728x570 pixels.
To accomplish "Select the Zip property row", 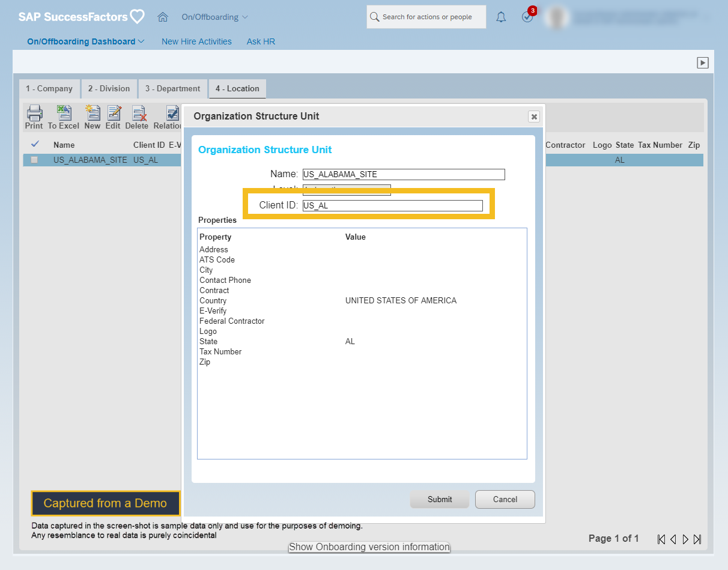I will pos(205,362).
